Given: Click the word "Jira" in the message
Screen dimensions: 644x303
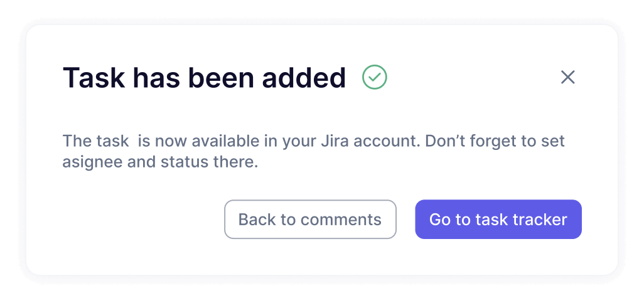Looking at the screenshot, I should [x=332, y=141].
